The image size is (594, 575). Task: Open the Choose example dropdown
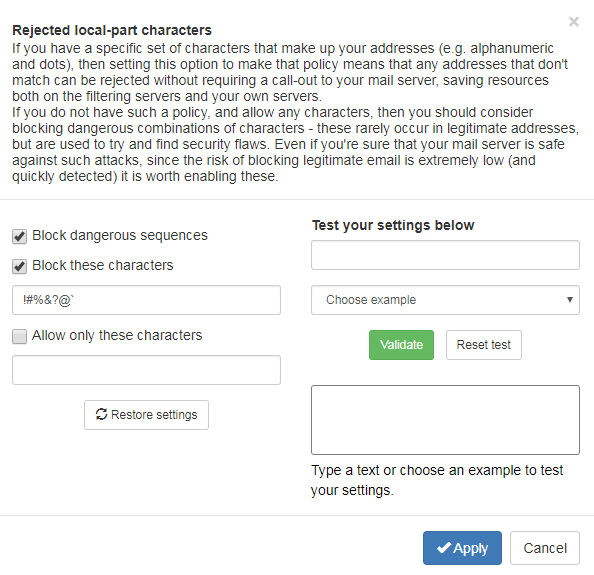pyautogui.click(x=445, y=300)
